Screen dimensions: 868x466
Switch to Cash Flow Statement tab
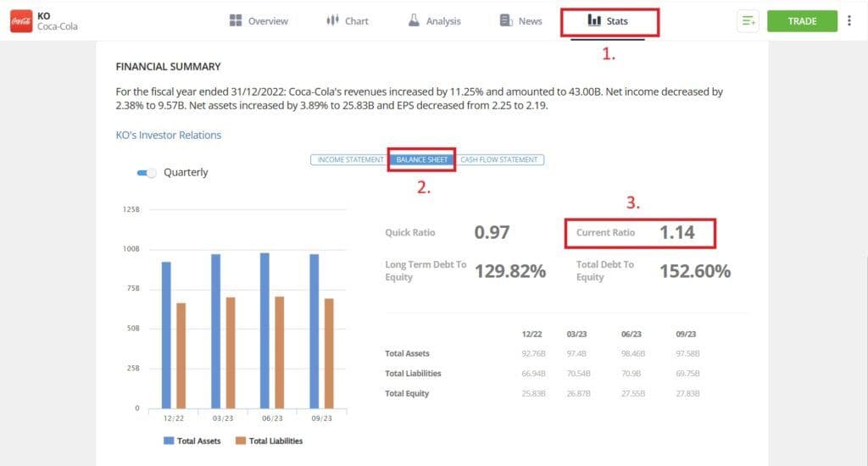[x=499, y=159]
